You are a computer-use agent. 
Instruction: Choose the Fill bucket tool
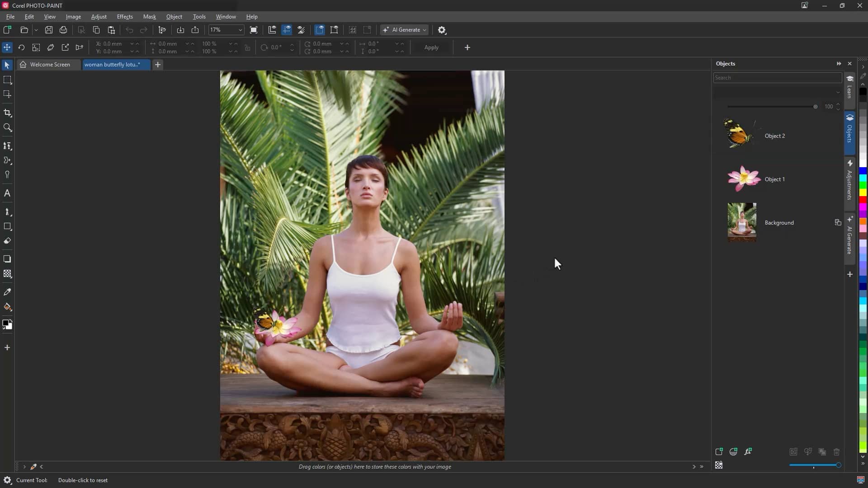click(x=7, y=307)
